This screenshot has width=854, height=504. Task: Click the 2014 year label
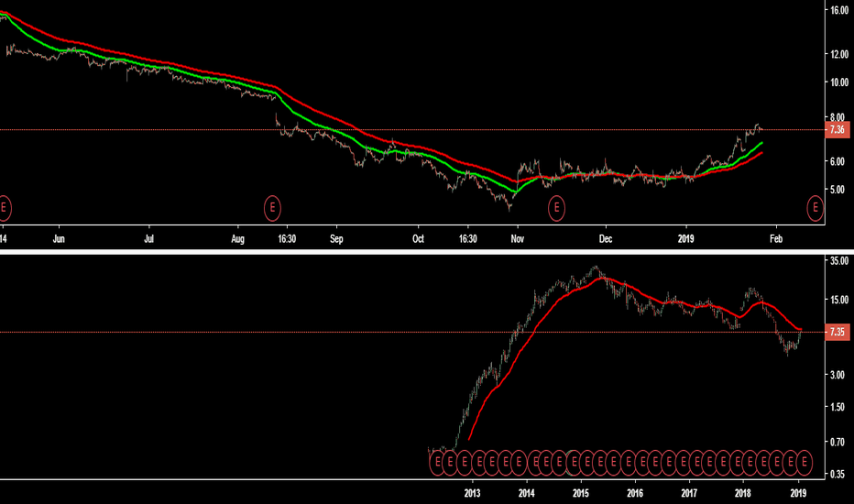[x=527, y=493]
